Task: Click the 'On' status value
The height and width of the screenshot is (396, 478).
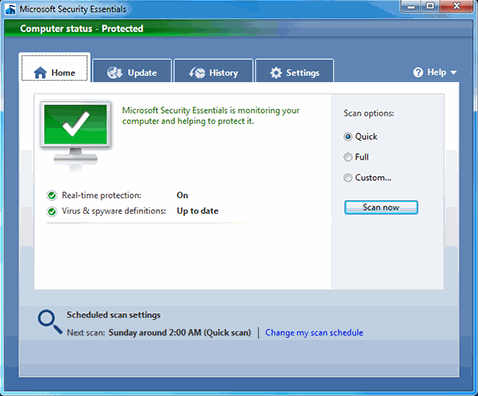Action: tap(182, 195)
